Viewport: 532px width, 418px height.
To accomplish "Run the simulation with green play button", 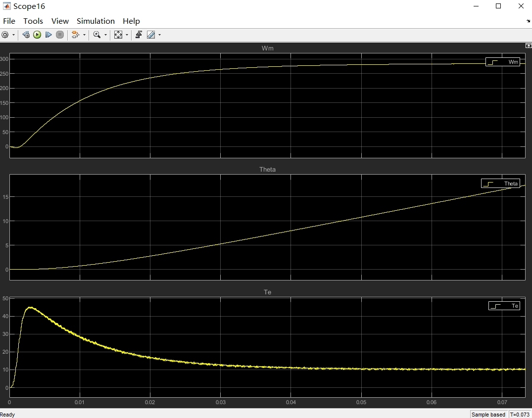I will (37, 35).
